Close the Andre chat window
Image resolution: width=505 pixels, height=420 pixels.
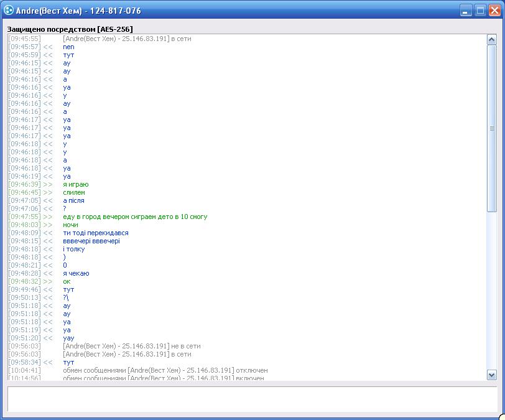pyautogui.click(x=494, y=11)
